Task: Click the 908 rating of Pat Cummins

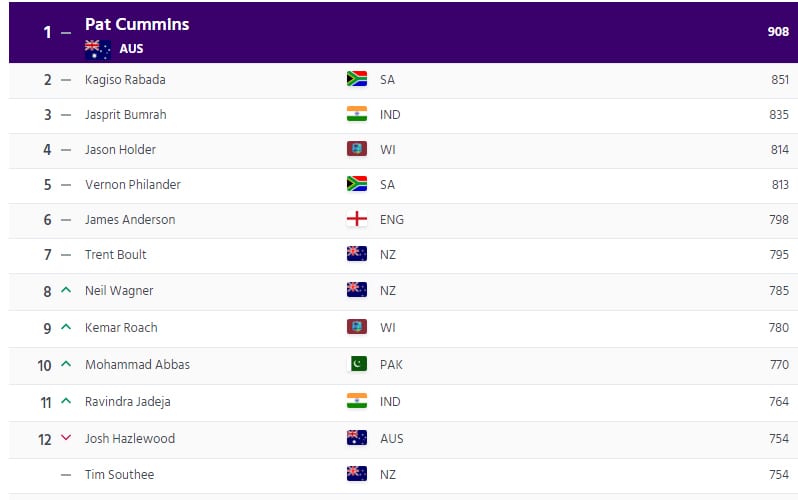Action: (x=778, y=32)
